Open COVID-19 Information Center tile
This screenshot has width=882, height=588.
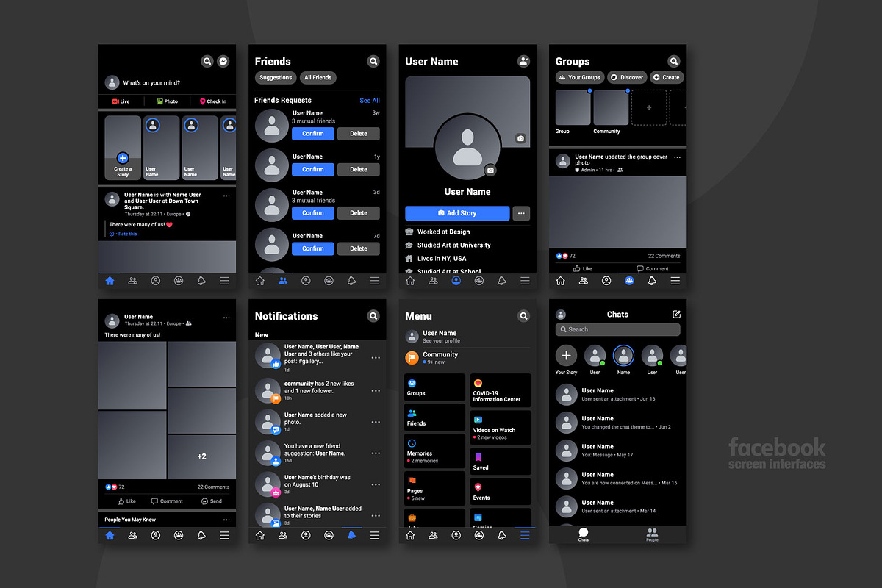click(501, 390)
